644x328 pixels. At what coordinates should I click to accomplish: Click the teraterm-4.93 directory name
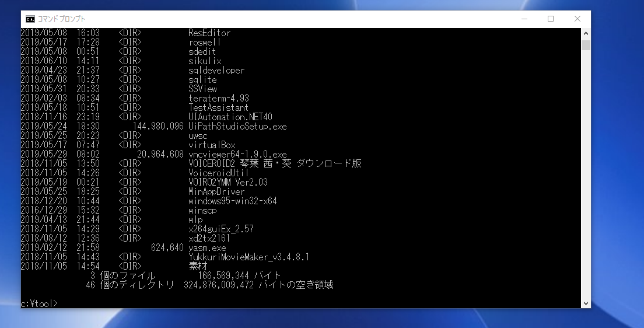click(219, 99)
